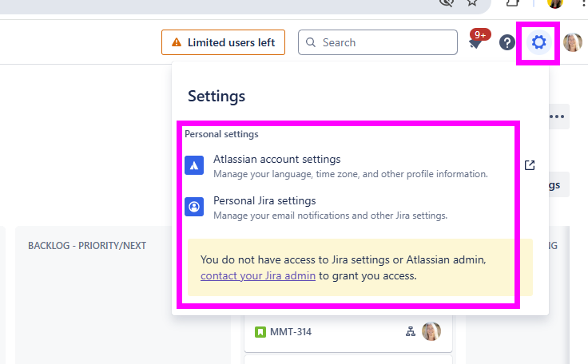Click the Personal Jira settings person icon
The image size is (588, 364).
pyautogui.click(x=194, y=207)
